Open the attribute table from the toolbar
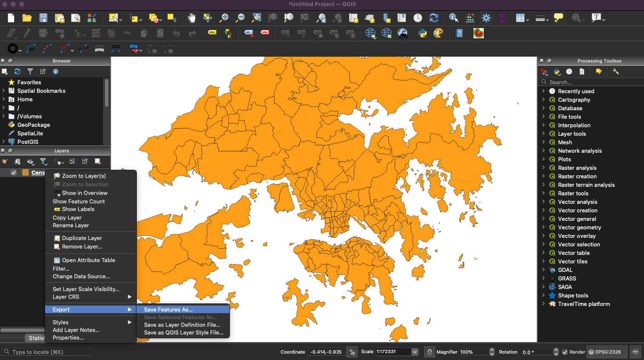Viewport: 644px width, 360px height. click(520, 18)
